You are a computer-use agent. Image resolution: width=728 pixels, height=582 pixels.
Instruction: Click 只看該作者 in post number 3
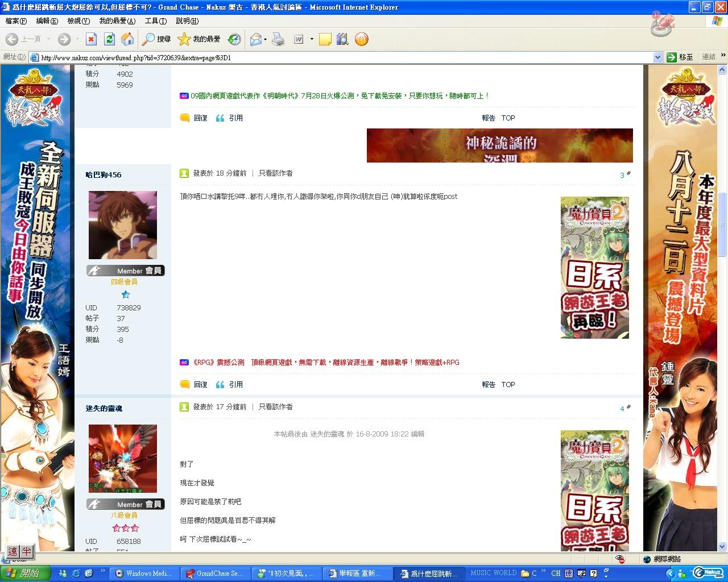pos(276,173)
